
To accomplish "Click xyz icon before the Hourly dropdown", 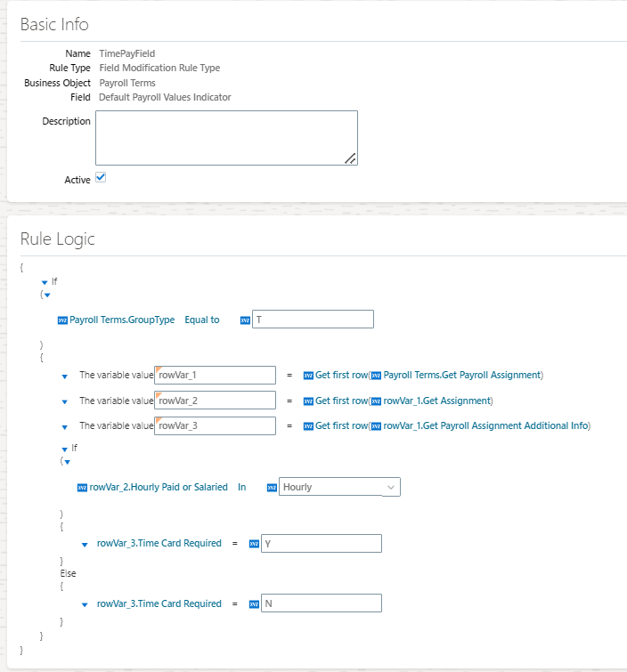I will (272, 488).
